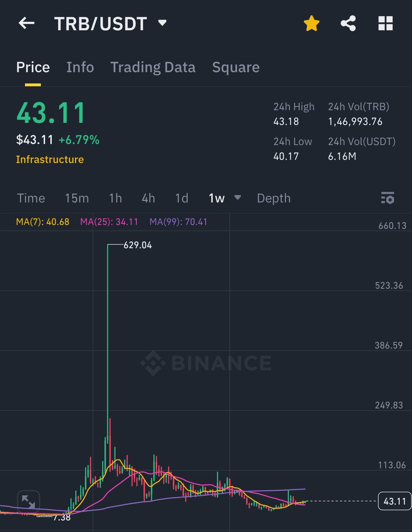Open the grid layout icon
412x532 pixels.
(x=385, y=23)
